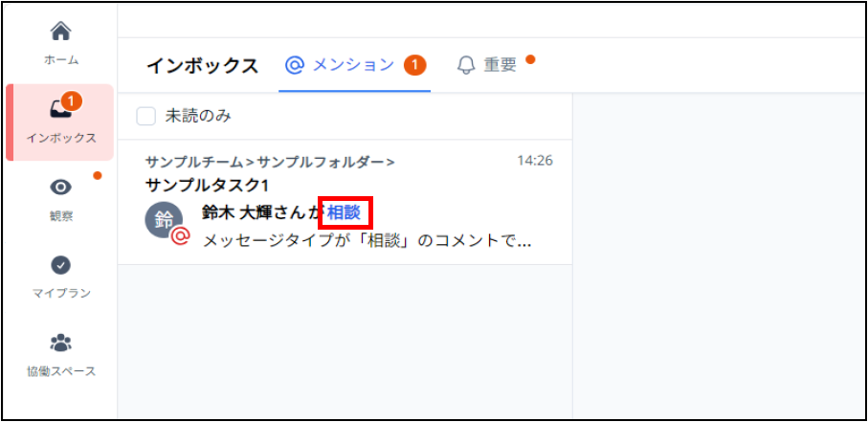
Task: Click the notification badge on sidebar inbox icon
Action: pyautogui.click(x=73, y=100)
